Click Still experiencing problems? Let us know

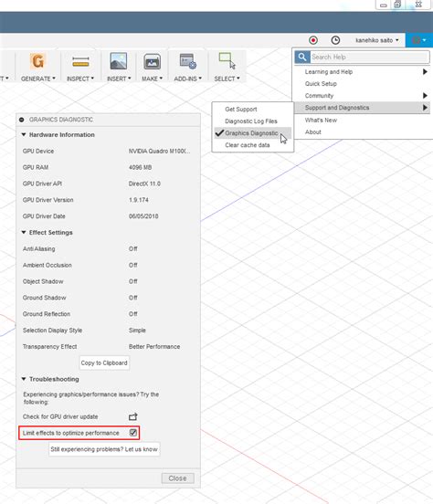(104, 449)
